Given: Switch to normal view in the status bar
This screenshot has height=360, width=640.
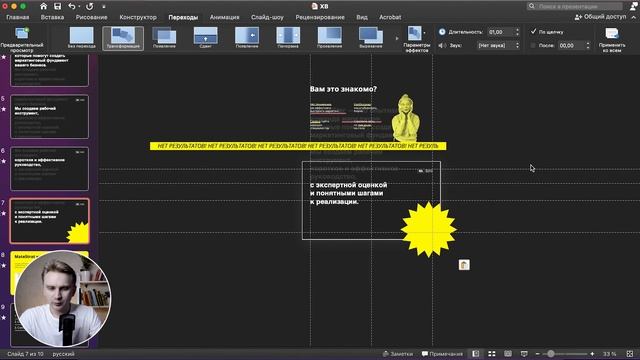Looking at the screenshot, I should click(x=476, y=354).
